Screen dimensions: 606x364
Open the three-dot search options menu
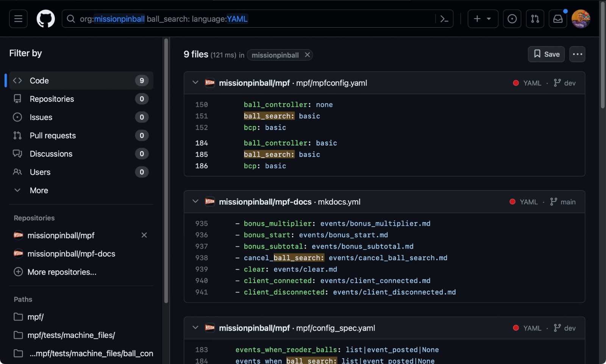(x=577, y=54)
